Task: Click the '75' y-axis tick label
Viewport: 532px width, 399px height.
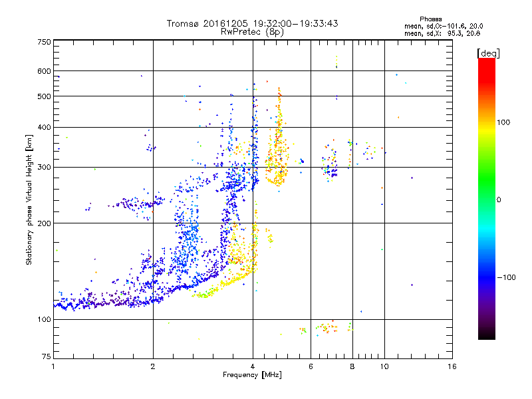Action: tap(47, 356)
